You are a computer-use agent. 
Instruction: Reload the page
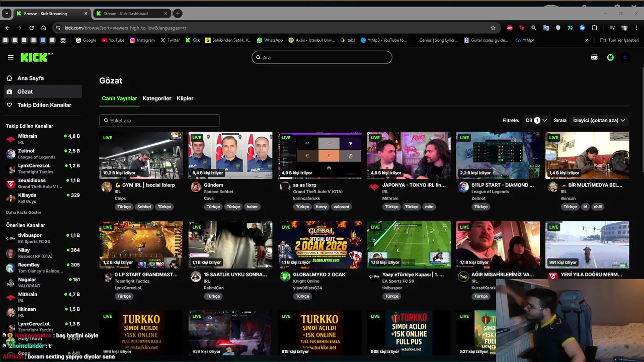click(31, 28)
